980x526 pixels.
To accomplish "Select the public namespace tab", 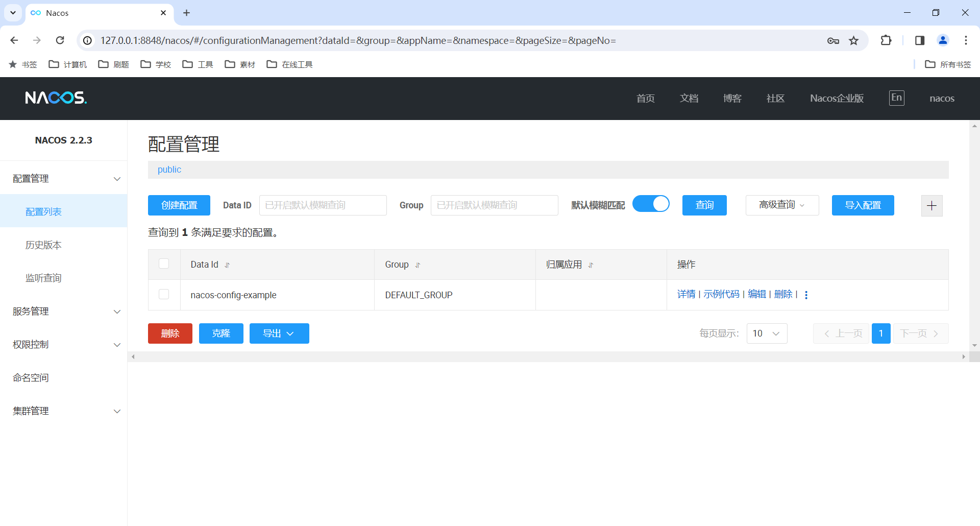I will (169, 170).
